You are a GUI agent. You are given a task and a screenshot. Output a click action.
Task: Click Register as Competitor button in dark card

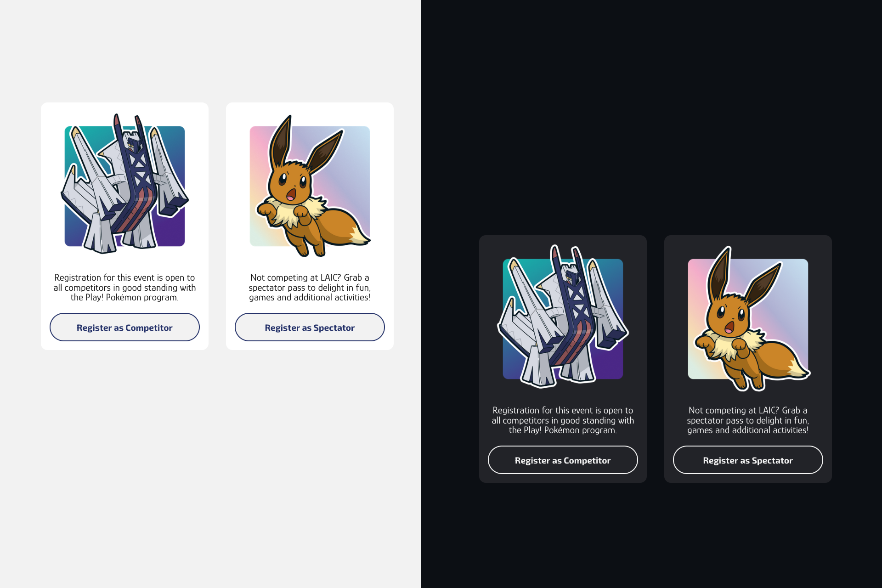tap(563, 460)
